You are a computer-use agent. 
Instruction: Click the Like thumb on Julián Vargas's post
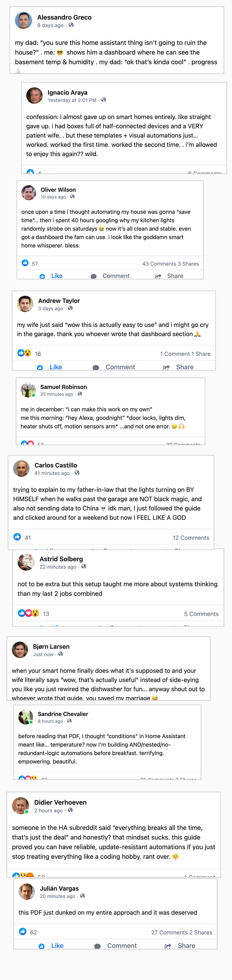[42, 946]
